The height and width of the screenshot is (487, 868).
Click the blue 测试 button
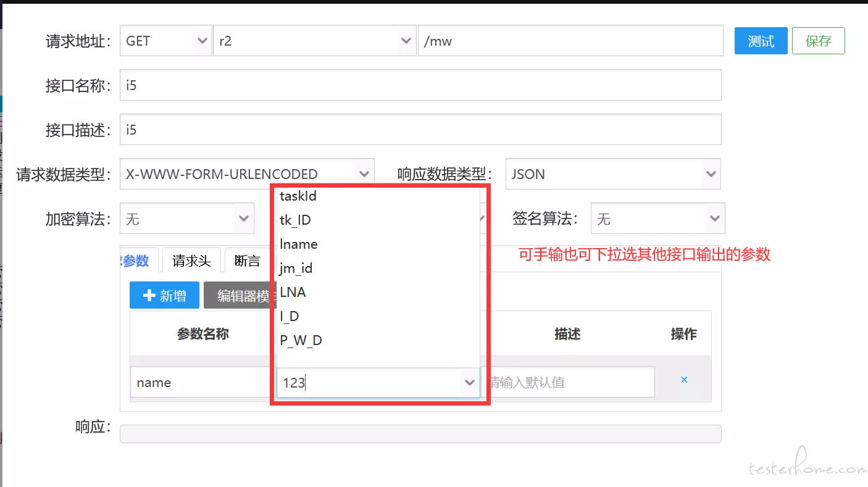point(761,41)
